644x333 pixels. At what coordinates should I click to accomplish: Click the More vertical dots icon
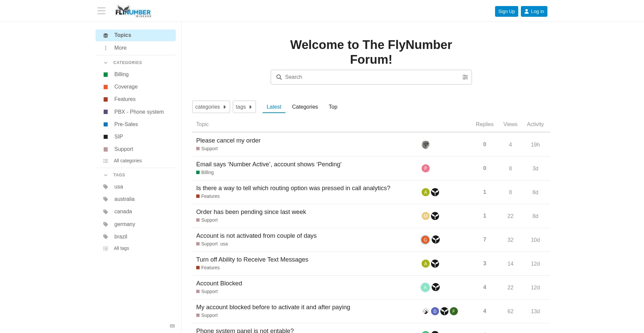click(106, 48)
